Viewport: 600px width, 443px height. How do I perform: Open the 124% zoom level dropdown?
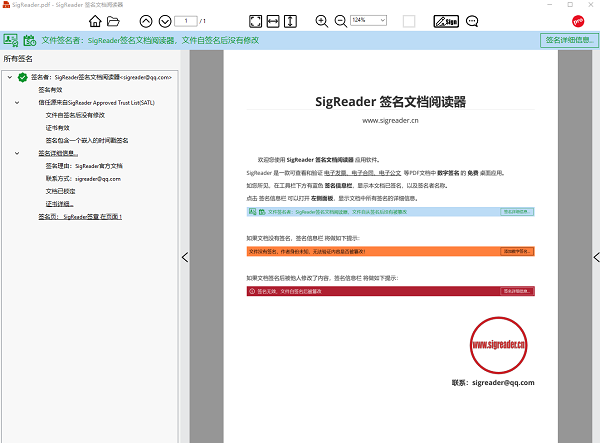(372, 21)
